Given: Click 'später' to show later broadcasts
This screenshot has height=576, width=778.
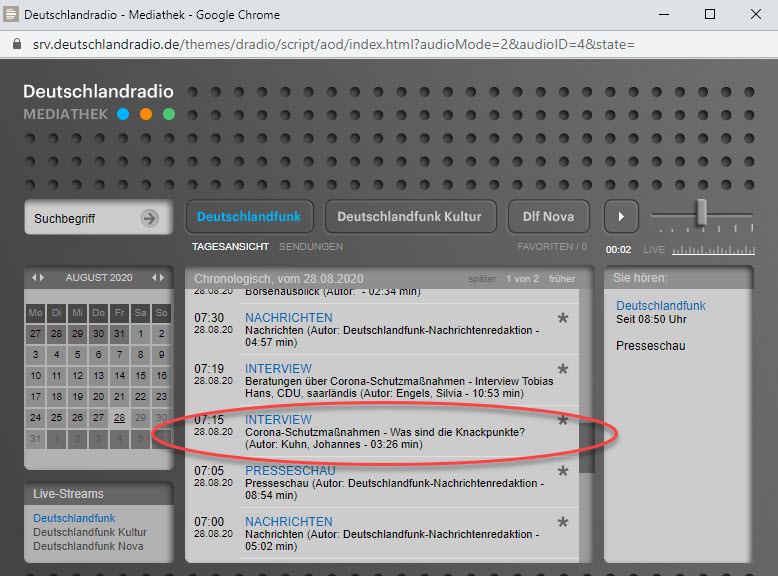Looking at the screenshot, I should pyautogui.click(x=482, y=278).
